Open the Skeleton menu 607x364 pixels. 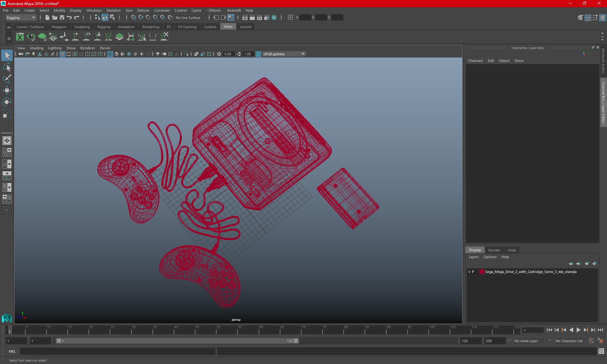(x=113, y=10)
